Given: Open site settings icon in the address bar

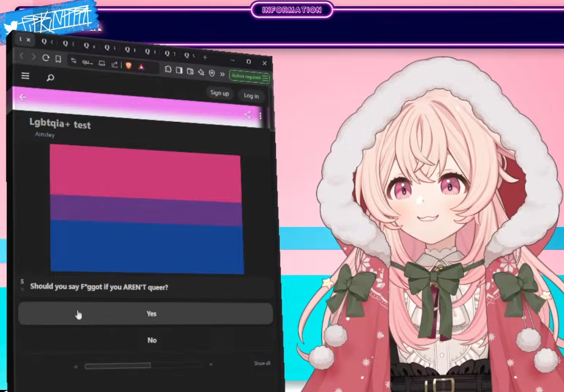Looking at the screenshot, I should [x=74, y=61].
